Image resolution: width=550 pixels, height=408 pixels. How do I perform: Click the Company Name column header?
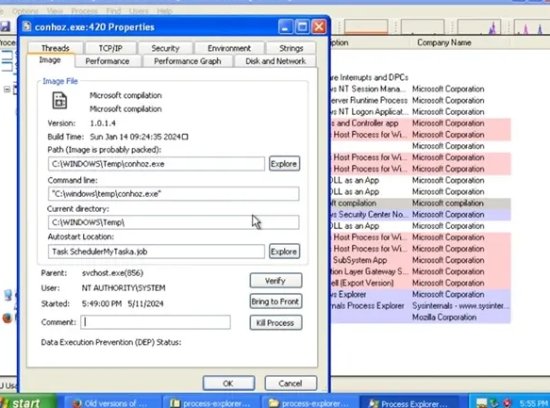point(444,42)
